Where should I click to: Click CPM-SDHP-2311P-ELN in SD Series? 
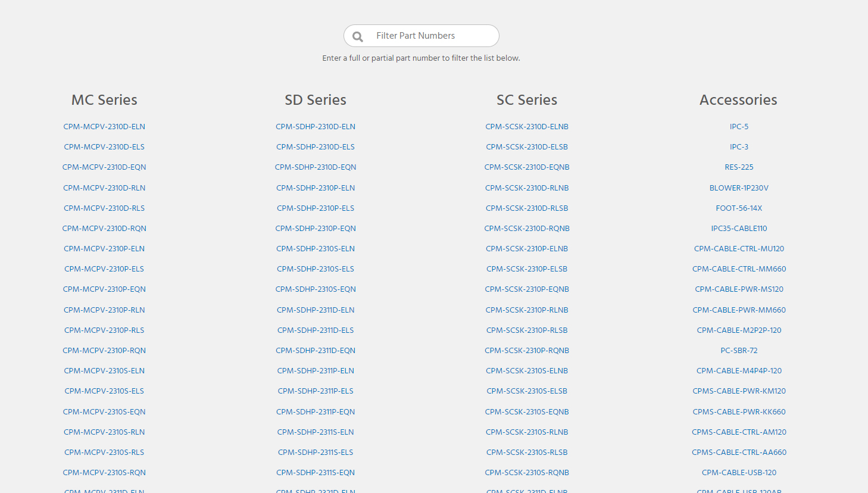click(x=316, y=370)
